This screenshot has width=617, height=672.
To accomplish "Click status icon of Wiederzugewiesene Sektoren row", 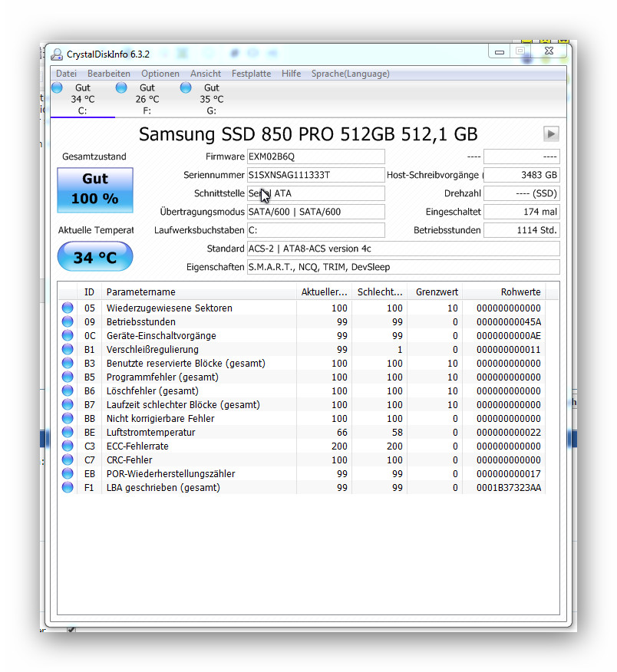I will pyautogui.click(x=68, y=308).
